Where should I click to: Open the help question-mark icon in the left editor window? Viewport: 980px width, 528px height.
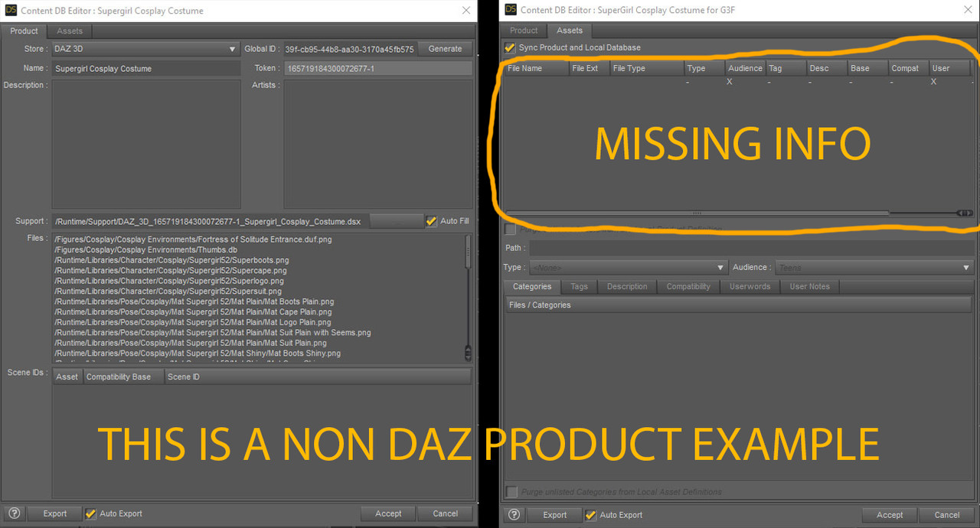pyautogui.click(x=14, y=513)
